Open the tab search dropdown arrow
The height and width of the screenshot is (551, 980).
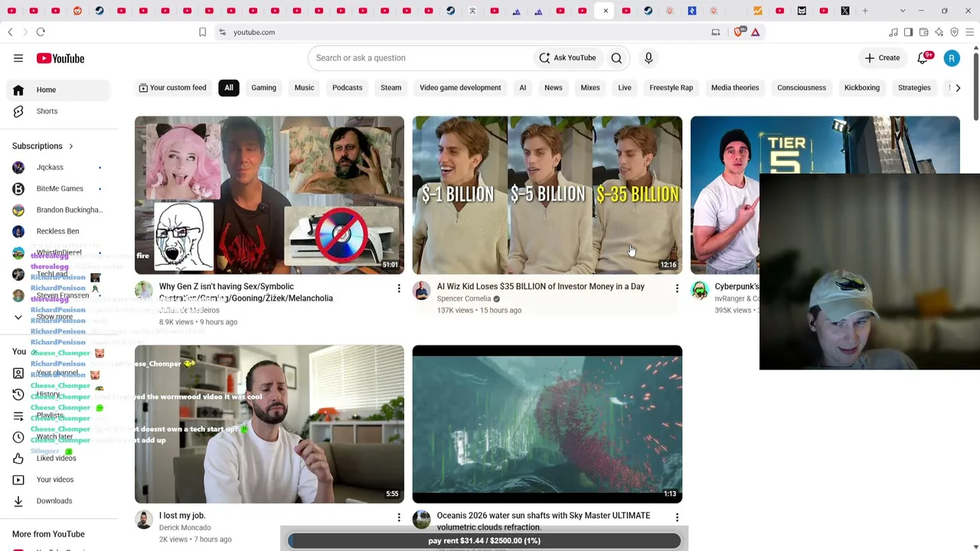tap(903, 11)
